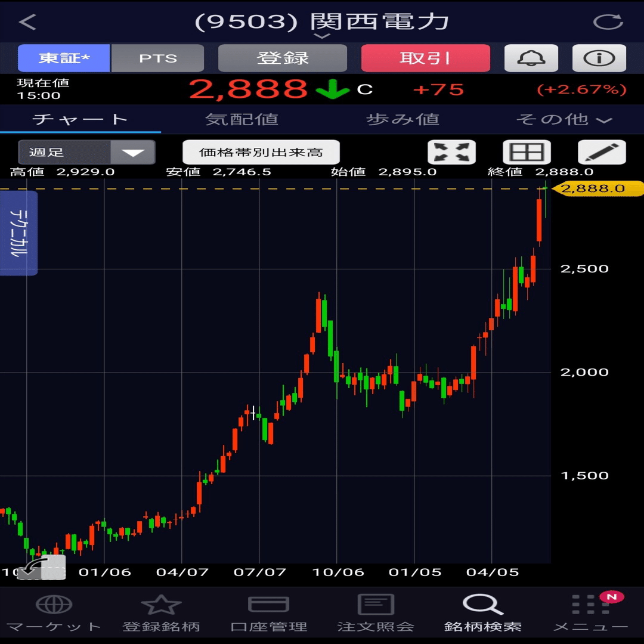Open 注文照会 document icon
This screenshot has width=644, height=644.
[x=376, y=605]
